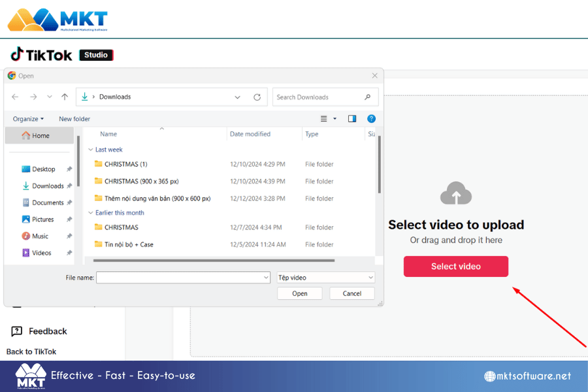
Task: Click the Open button
Action: point(300,294)
